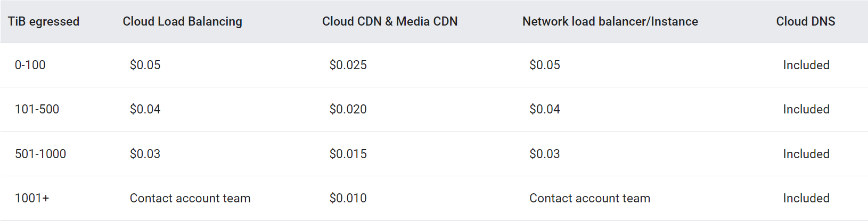
Task: Select the Cloud Load Balancing column header
Action: click(x=182, y=21)
